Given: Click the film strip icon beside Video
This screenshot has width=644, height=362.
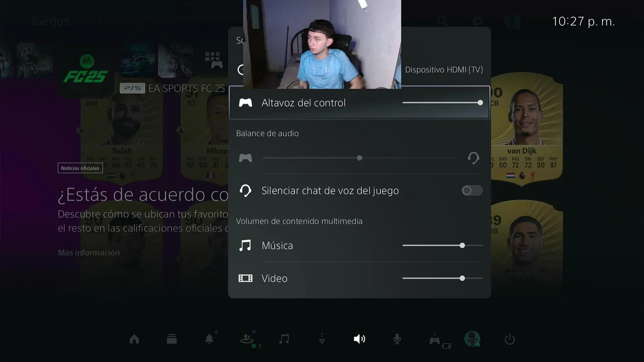Looking at the screenshot, I should pos(246,278).
